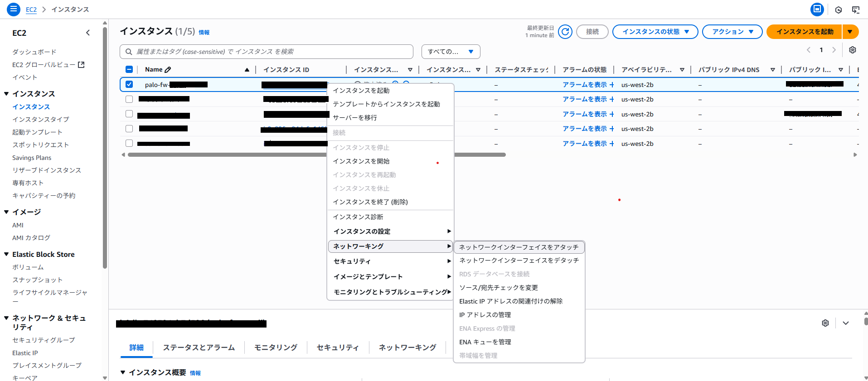Switch to ネットワーキング tab
The width and height of the screenshot is (868, 381).
[407, 347]
